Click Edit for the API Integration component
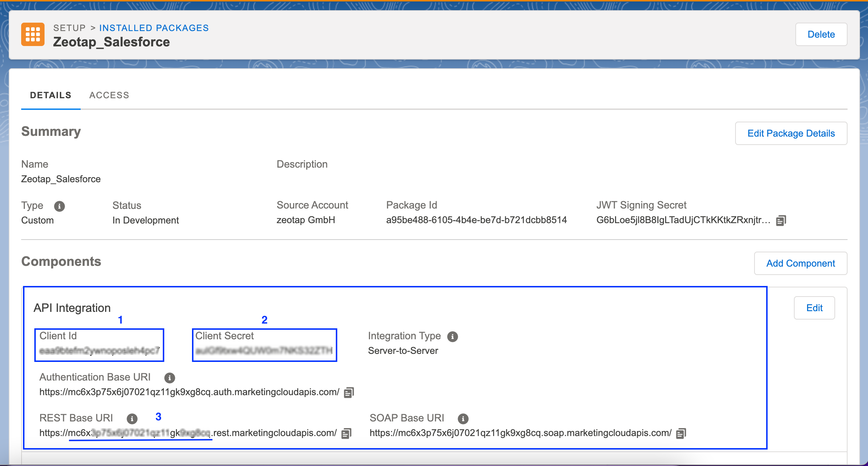This screenshot has width=868, height=466. coord(814,308)
